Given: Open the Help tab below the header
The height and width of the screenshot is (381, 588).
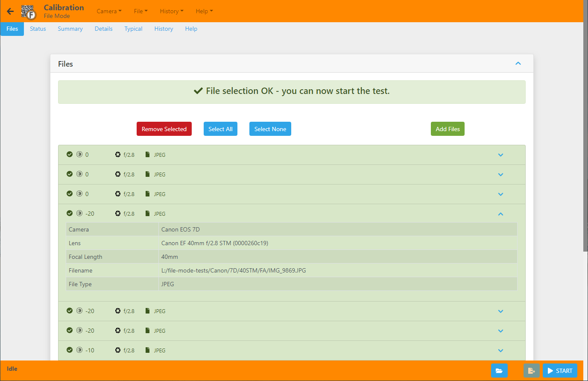Looking at the screenshot, I should (x=191, y=29).
